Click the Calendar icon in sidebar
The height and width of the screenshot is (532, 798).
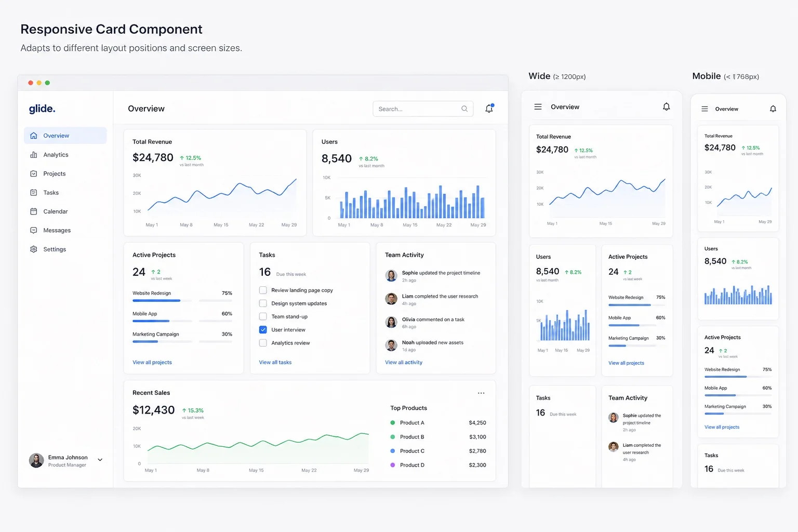click(34, 211)
